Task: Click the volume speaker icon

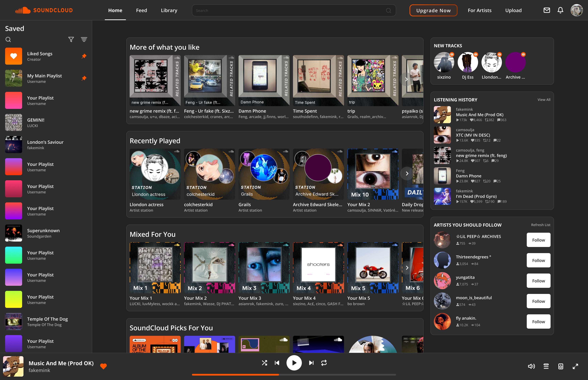Action: 531,366
